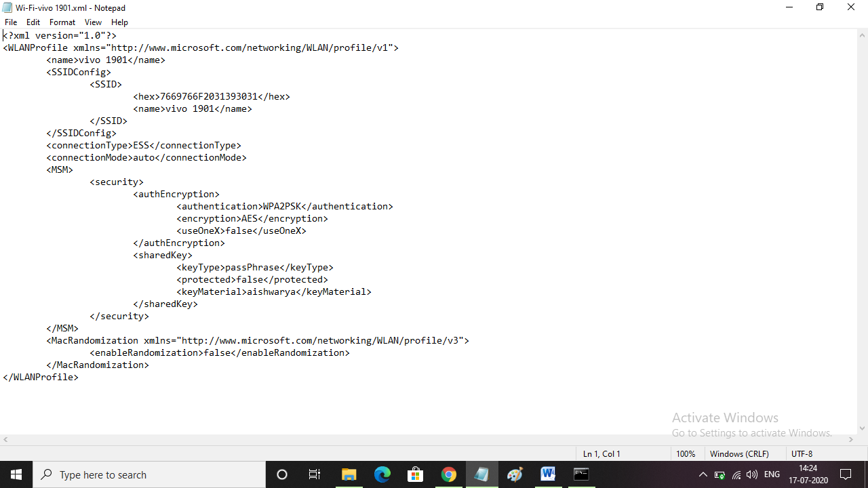Click the closing </SSIDConfig> tag
This screenshot has width=868, height=488.
pos(81,133)
